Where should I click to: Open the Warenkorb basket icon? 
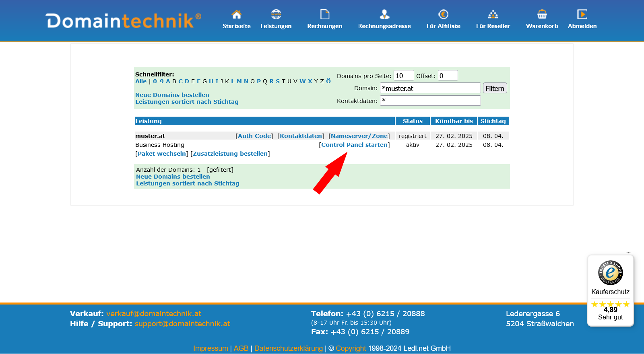tap(542, 14)
